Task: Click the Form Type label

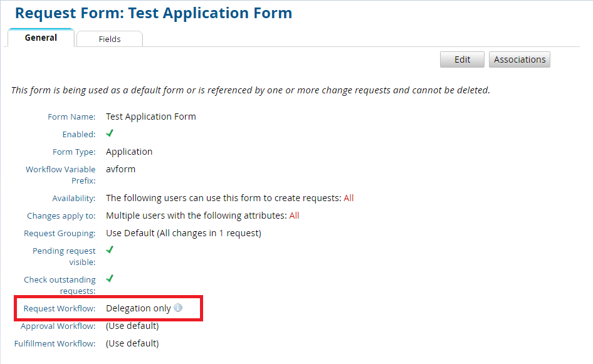Action: 74,152
